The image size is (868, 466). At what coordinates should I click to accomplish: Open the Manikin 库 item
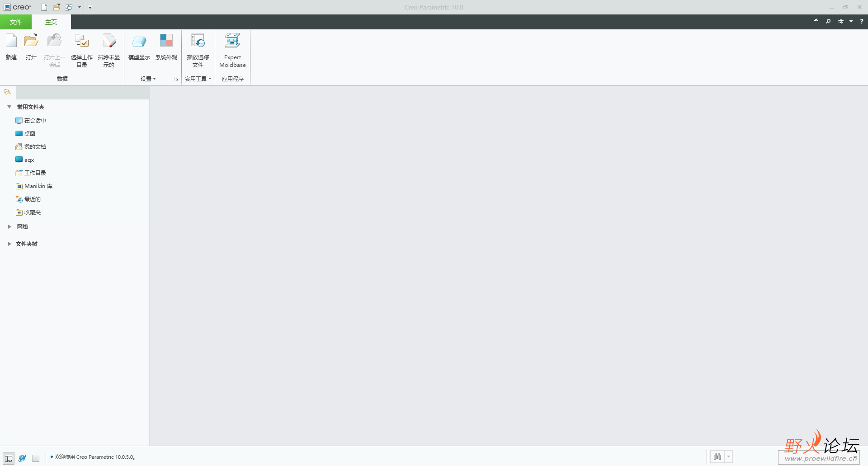click(34, 186)
